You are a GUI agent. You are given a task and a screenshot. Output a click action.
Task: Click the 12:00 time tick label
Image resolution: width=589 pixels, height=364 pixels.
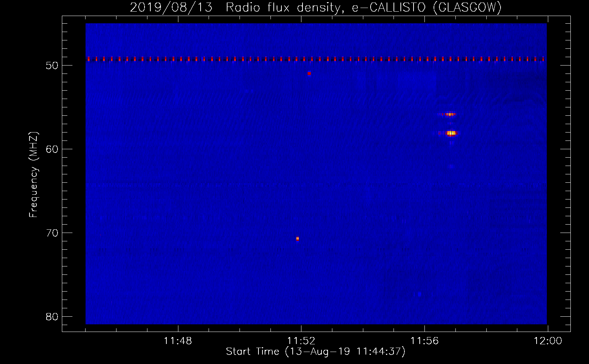(548, 341)
